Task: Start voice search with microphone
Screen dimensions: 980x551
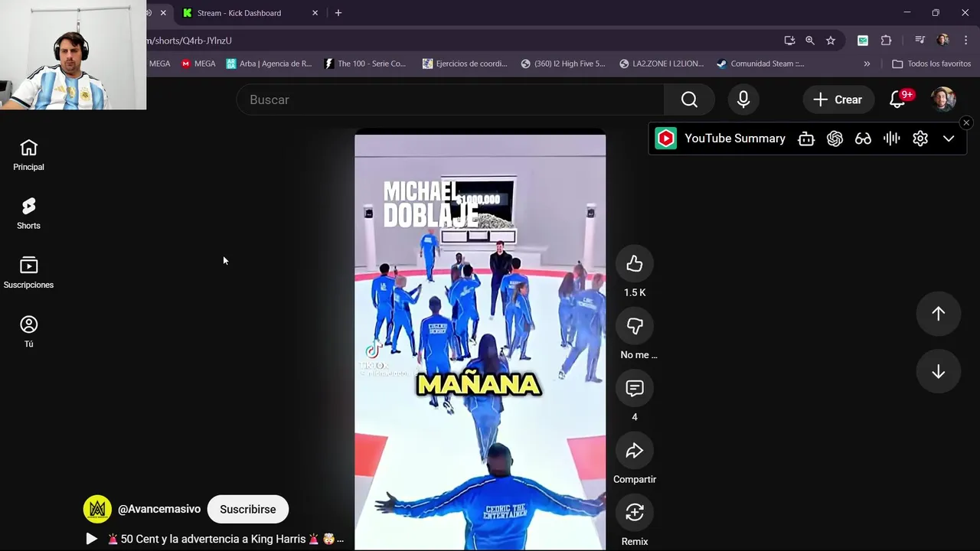Action: click(743, 99)
